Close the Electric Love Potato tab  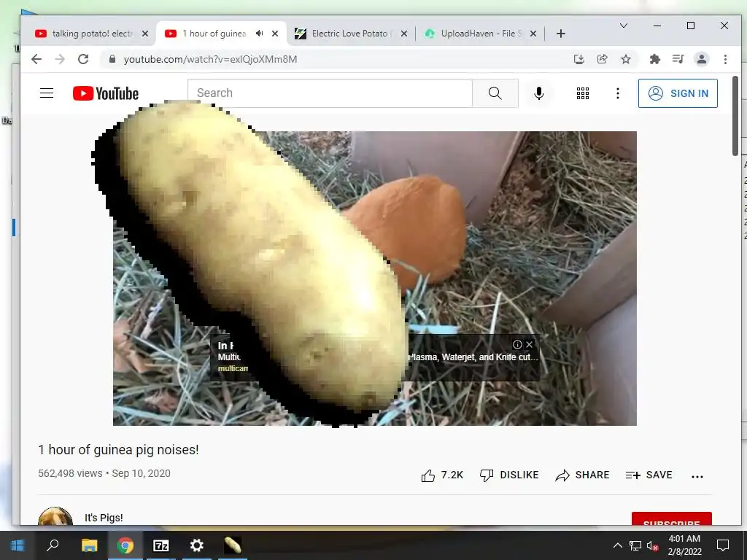[x=404, y=34]
